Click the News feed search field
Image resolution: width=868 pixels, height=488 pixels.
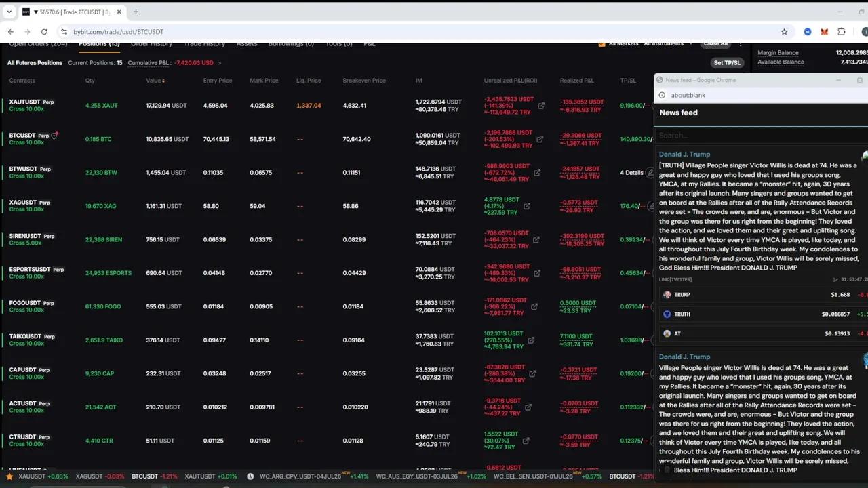pos(759,135)
